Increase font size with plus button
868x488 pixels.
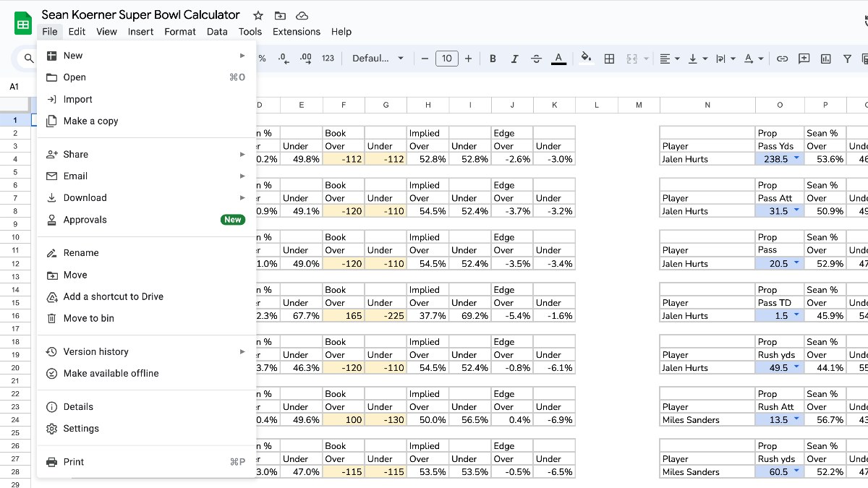click(x=469, y=59)
